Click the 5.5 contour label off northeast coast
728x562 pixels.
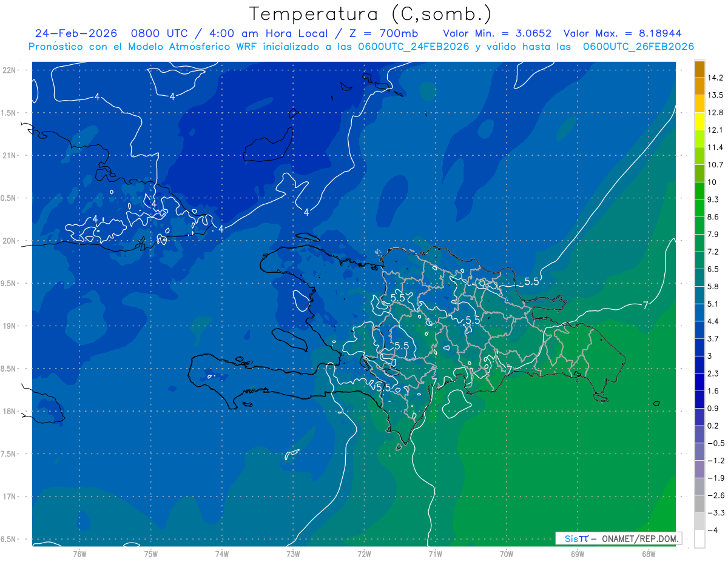532,281
